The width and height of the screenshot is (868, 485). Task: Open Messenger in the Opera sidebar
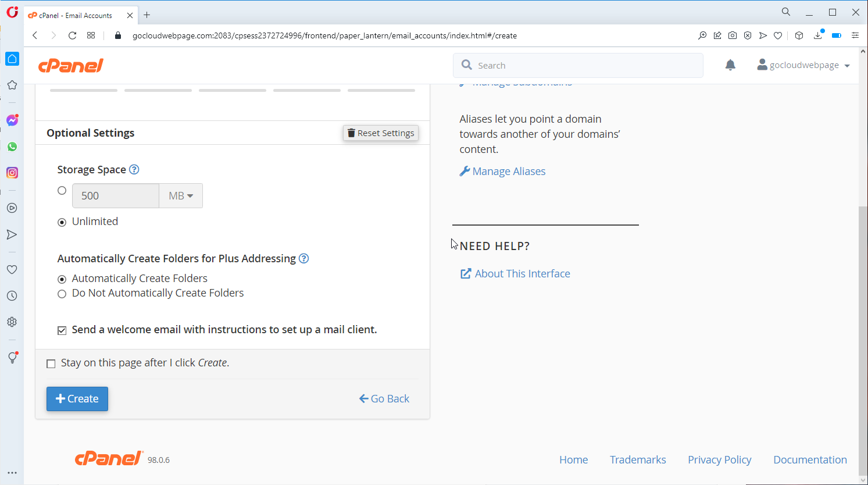12,120
